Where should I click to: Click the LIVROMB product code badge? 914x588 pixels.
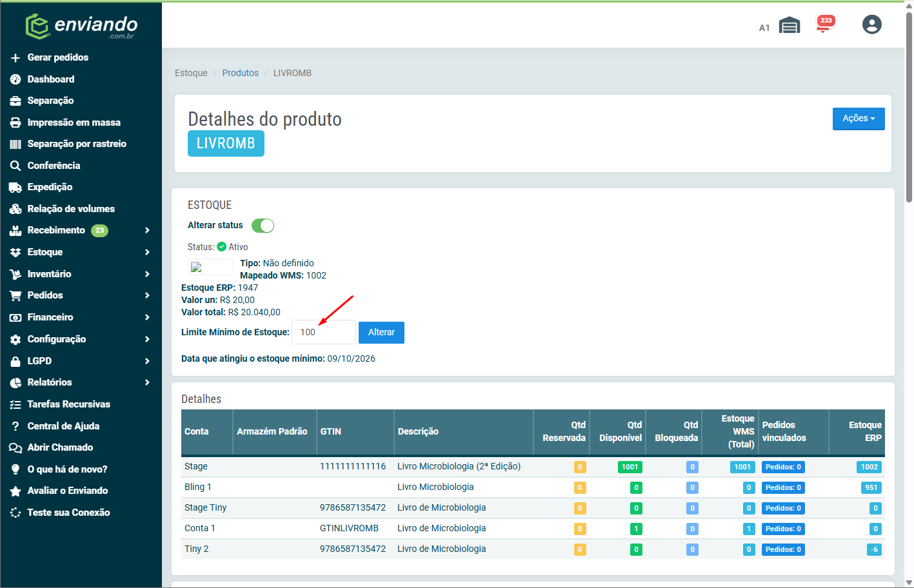[x=226, y=144]
